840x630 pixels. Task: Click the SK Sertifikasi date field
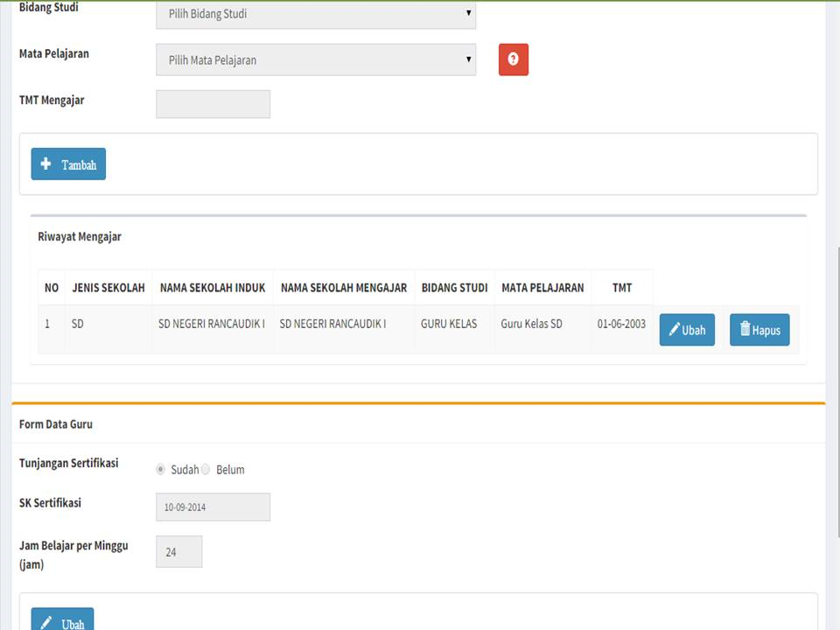pos(213,507)
